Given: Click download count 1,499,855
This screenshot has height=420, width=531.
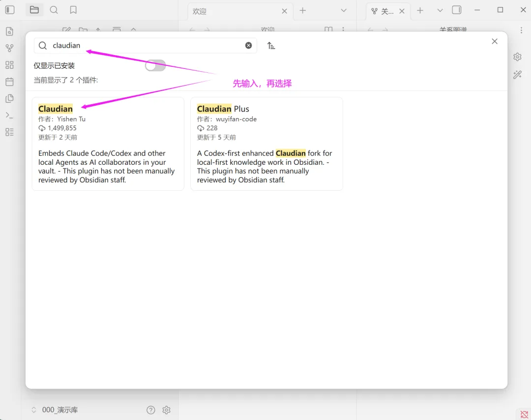Looking at the screenshot, I should 62,128.
